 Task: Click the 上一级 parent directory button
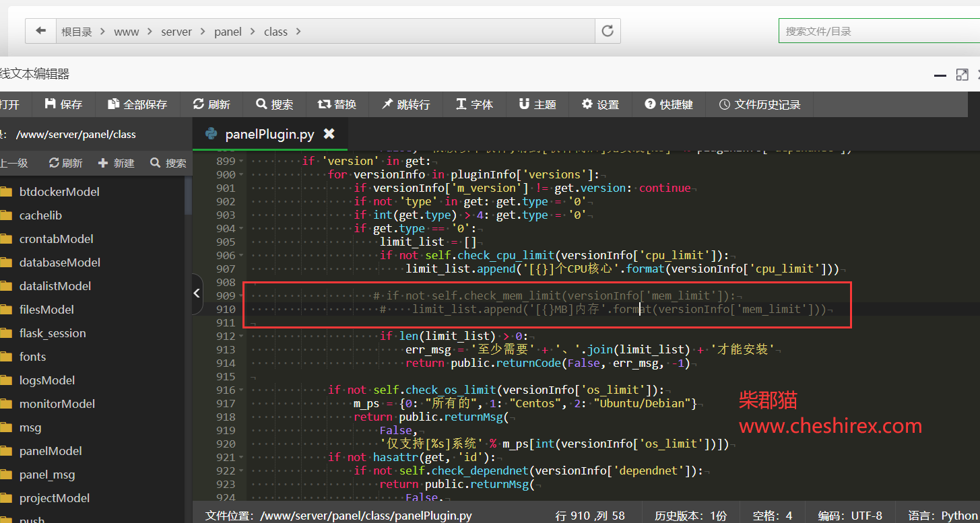[x=13, y=163]
